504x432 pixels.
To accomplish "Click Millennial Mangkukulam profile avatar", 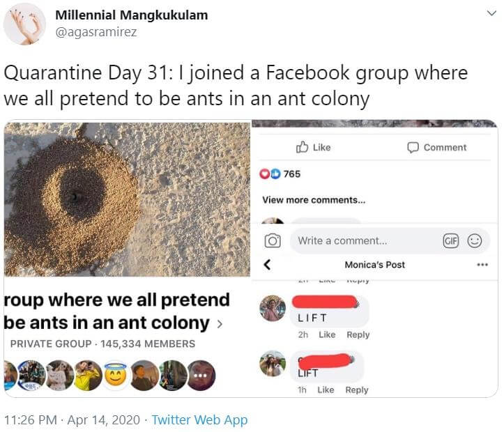I will click(24, 23).
